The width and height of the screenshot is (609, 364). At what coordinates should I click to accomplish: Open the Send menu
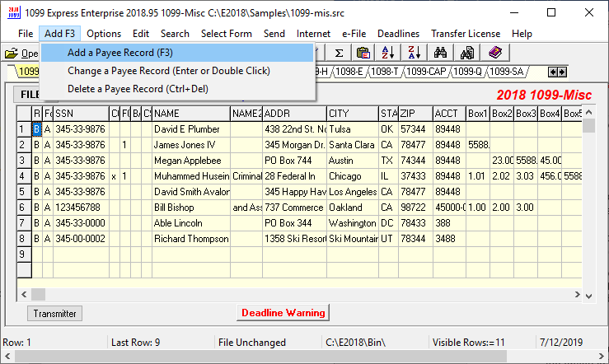pyautogui.click(x=274, y=34)
